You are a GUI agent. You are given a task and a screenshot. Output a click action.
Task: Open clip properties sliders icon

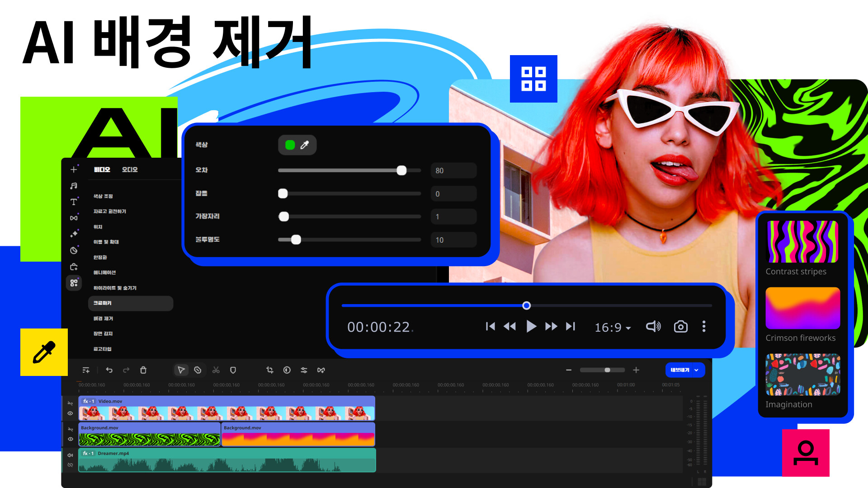(304, 370)
